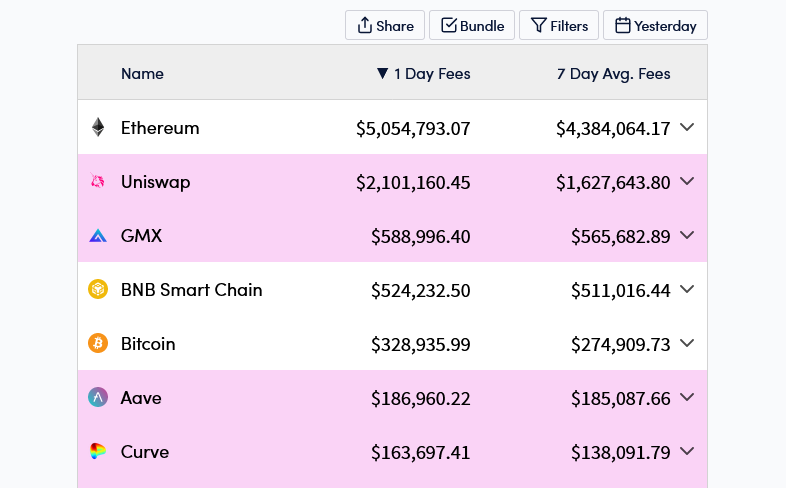The width and height of the screenshot is (786, 488).
Task: Expand the Ethereum row details
Action: [687, 128]
